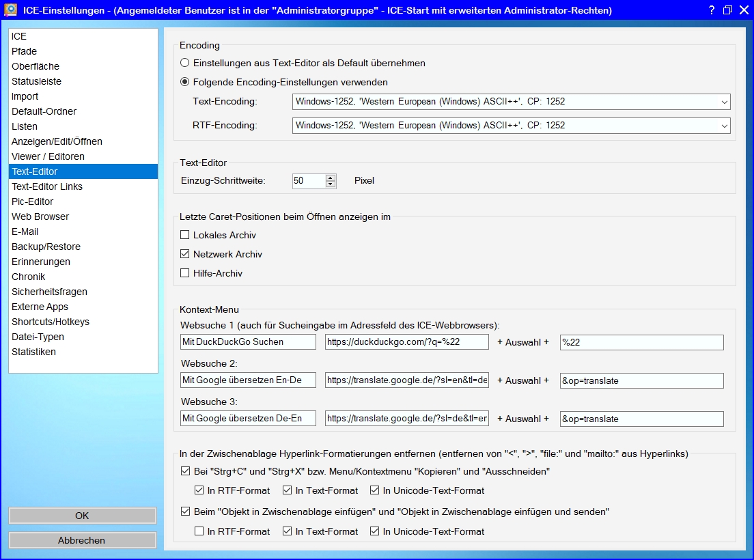Viewport: 754px width, 560px height.
Task: Open the ICE settings category
Action: (x=83, y=36)
